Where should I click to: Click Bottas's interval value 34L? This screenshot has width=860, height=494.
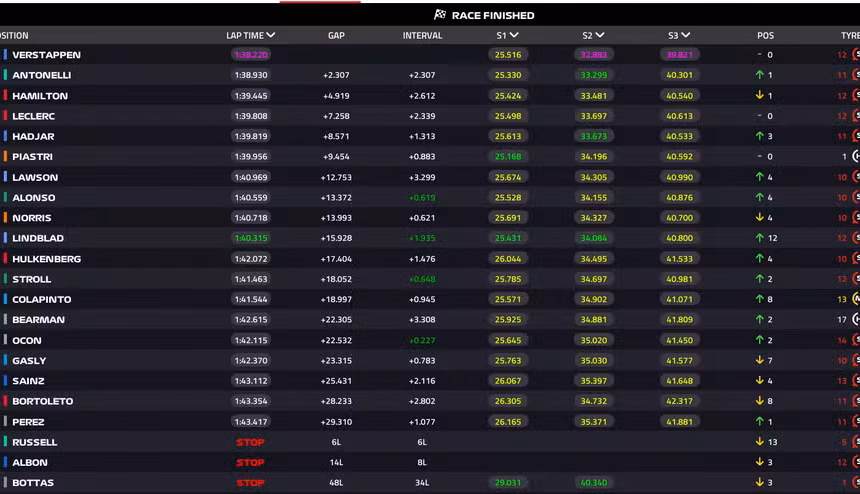tap(422, 482)
